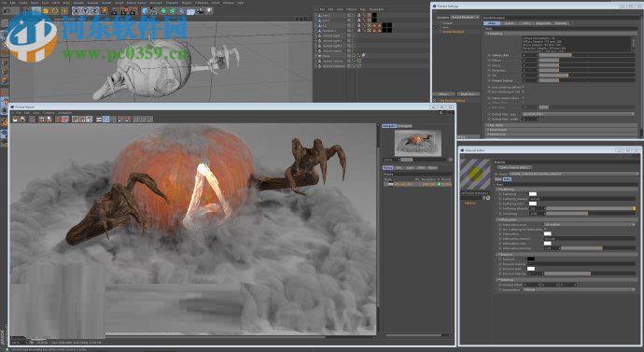Click the Navigator render thumbnail
Screen dimensions: 644x352
click(x=418, y=143)
